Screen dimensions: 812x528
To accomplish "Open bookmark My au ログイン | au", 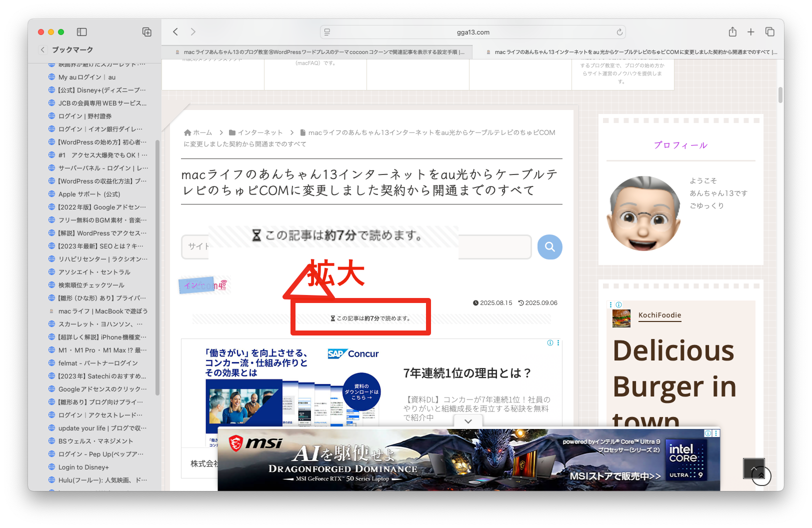I will tap(87, 77).
